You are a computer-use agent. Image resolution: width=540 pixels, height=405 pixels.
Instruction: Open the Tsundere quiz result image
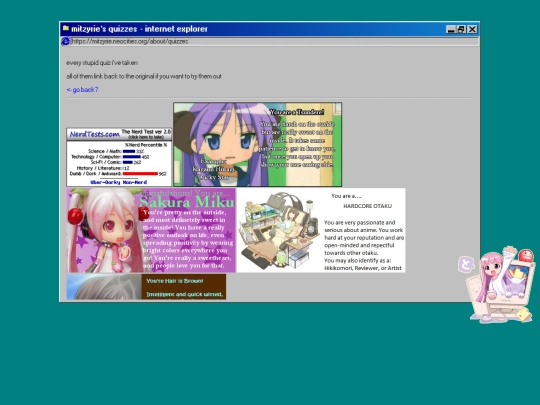tap(258, 144)
